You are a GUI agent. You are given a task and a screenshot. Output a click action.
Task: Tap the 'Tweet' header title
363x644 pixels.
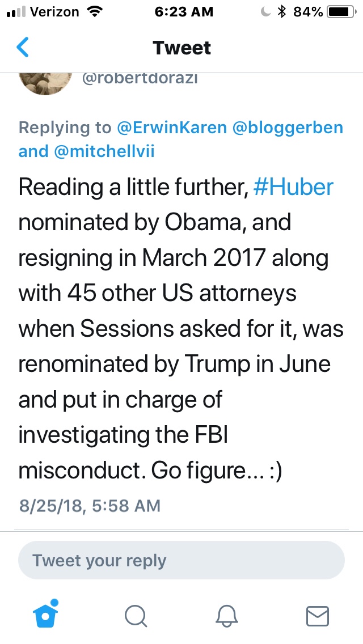coord(181,48)
